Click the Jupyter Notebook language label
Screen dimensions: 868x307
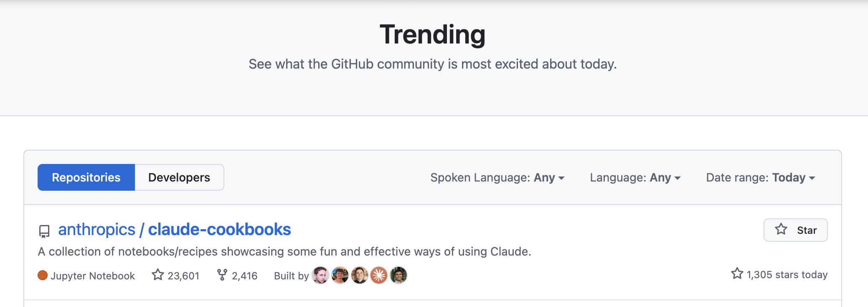(93, 276)
